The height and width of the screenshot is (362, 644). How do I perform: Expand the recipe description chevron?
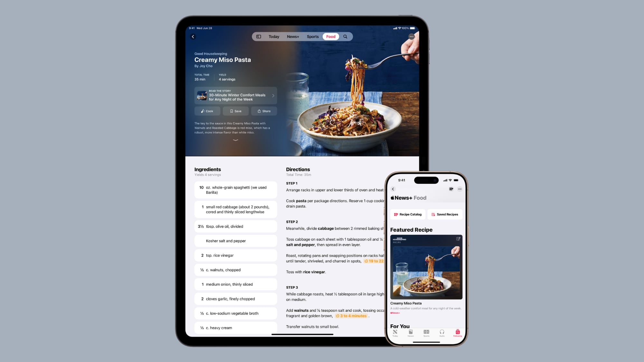(x=235, y=141)
